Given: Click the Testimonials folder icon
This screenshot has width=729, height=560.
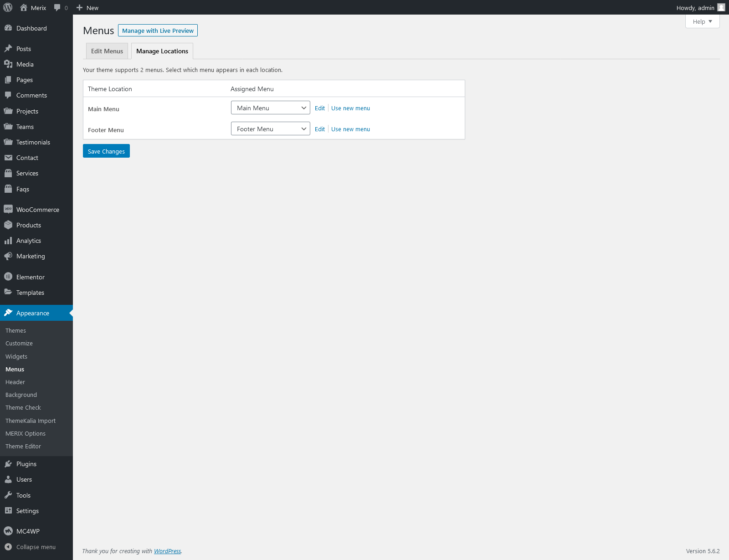Looking at the screenshot, I should coord(8,142).
